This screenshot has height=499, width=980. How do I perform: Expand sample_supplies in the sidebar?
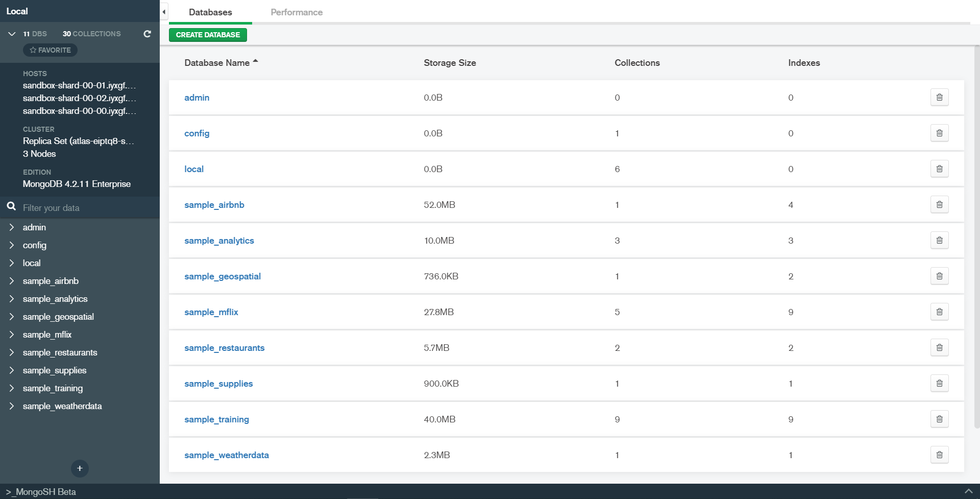click(11, 370)
